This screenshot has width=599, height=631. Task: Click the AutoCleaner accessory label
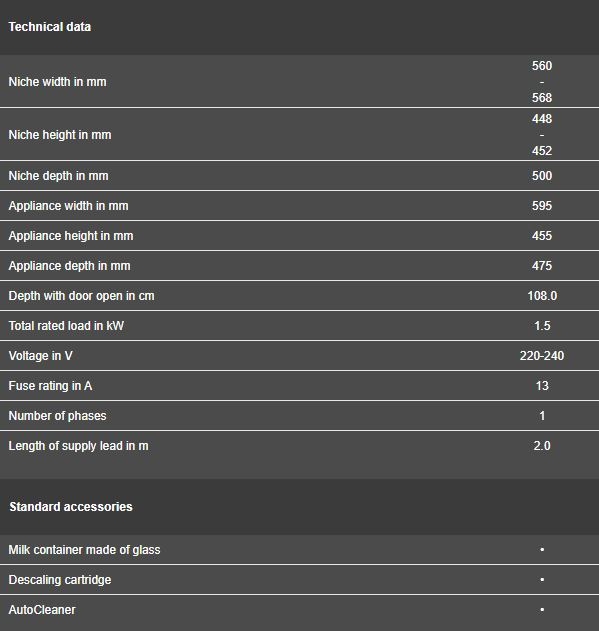point(42,610)
